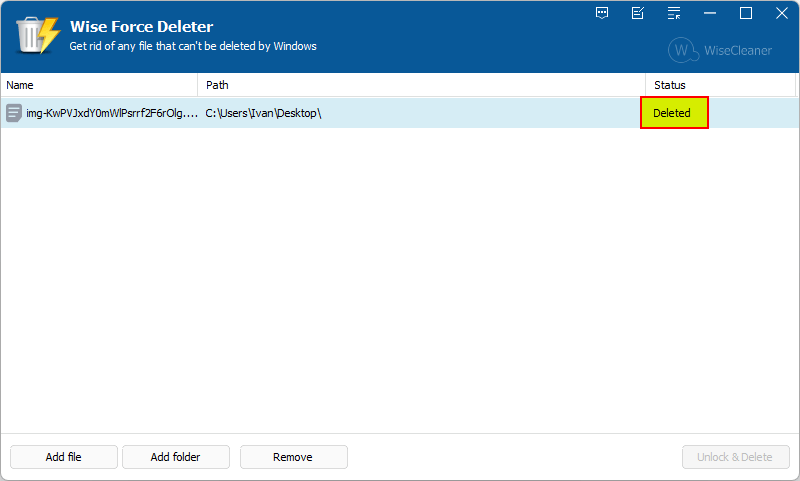Click the Deleted status cell
The height and width of the screenshot is (481, 800).
(674, 113)
